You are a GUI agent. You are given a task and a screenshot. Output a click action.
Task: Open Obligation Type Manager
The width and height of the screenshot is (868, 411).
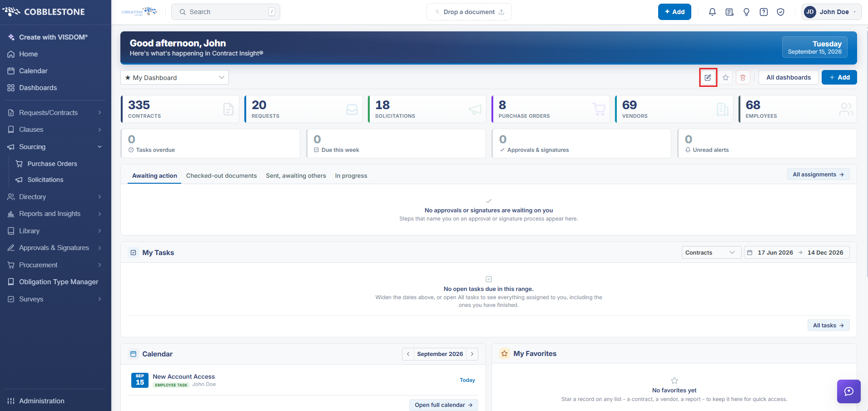pos(58,282)
